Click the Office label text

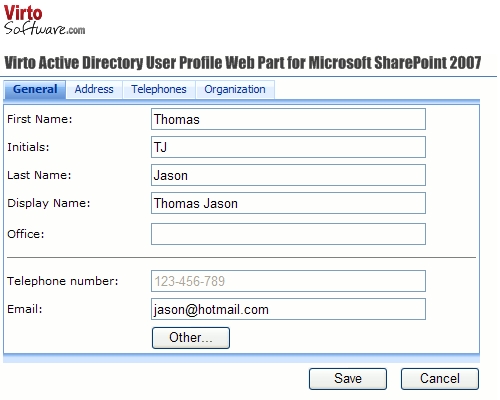point(26,234)
